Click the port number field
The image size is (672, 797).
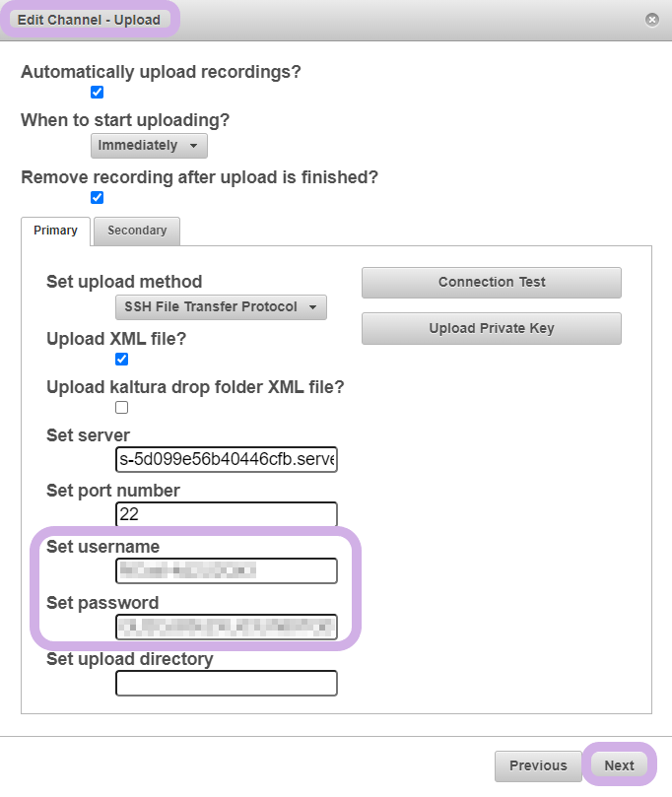tap(227, 514)
